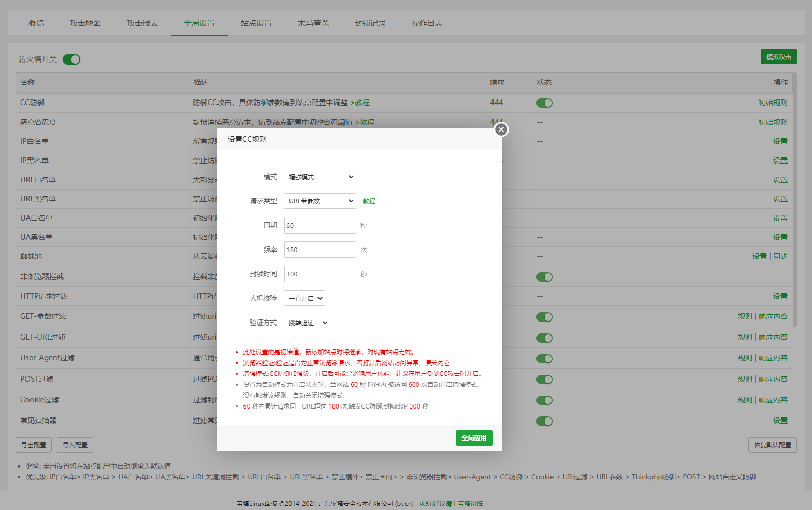Expand the 请求类型 dropdown
The height and width of the screenshot is (510, 812).
(320, 201)
